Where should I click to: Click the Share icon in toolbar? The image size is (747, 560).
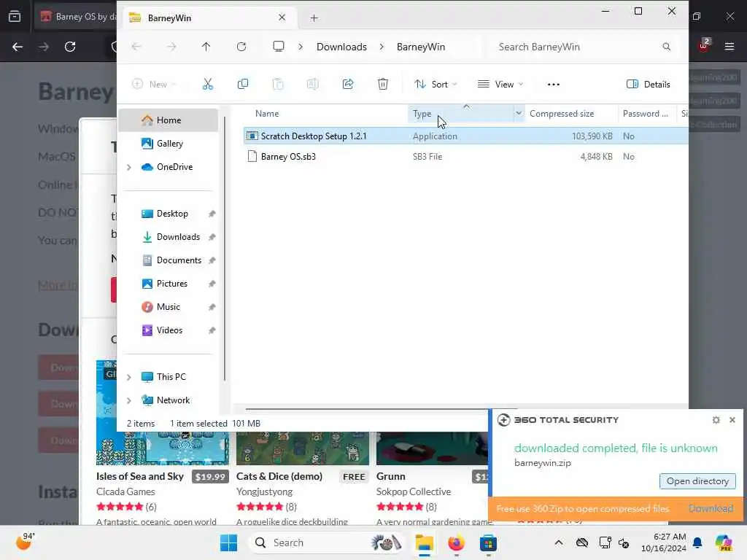point(348,85)
